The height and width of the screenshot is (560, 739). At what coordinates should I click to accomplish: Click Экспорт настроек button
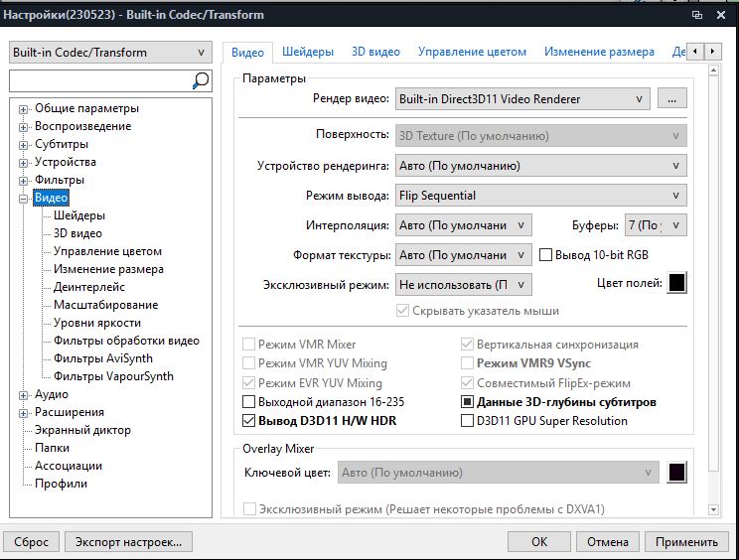click(128, 542)
